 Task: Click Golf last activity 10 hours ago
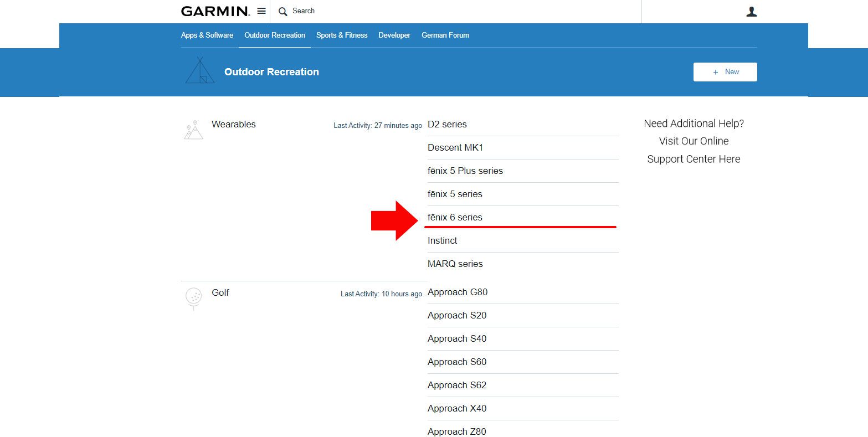coord(381,294)
